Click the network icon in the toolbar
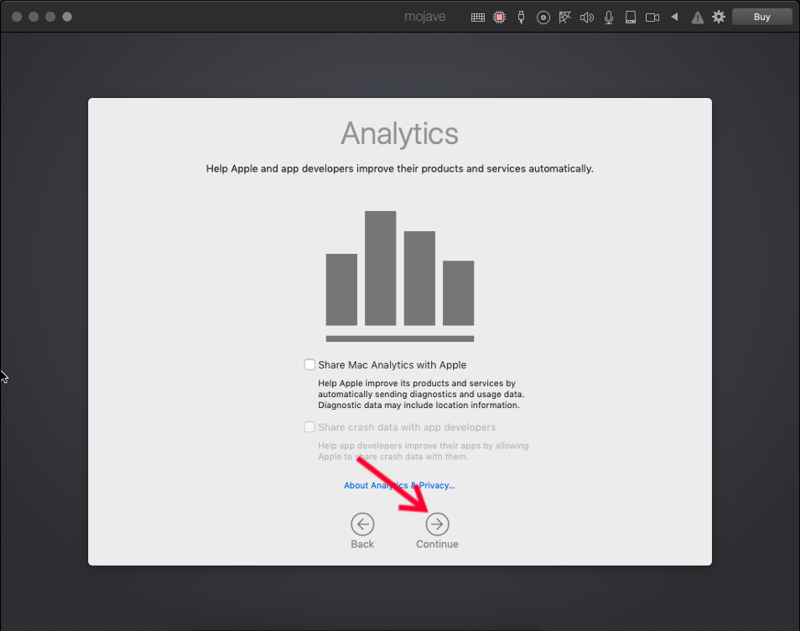800x631 pixels. (564, 17)
